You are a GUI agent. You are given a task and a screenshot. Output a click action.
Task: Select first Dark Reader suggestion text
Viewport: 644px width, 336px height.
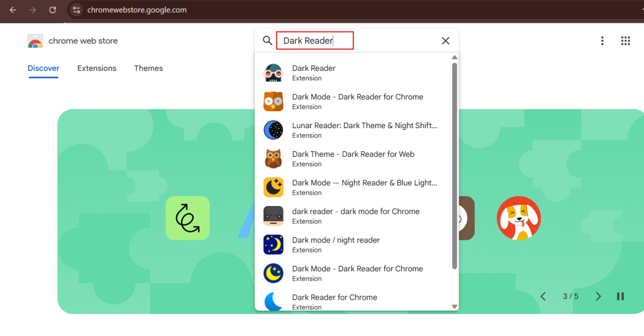click(x=314, y=68)
